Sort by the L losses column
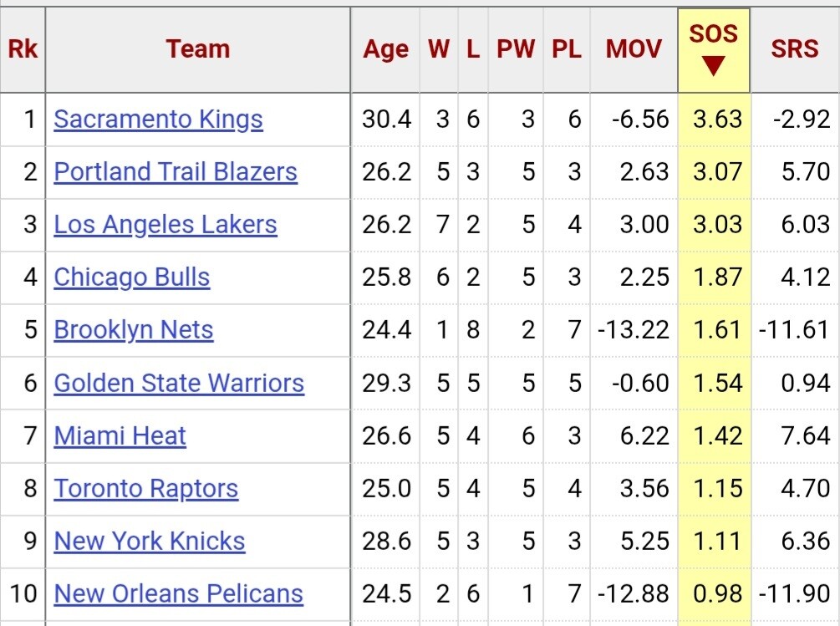This screenshot has height=626, width=840. 473,49
